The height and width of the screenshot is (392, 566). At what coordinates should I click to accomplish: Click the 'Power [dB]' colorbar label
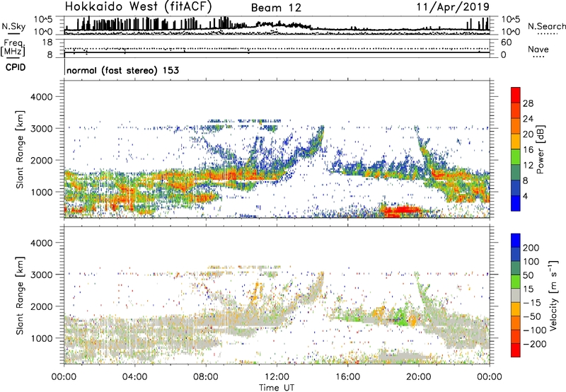point(541,149)
